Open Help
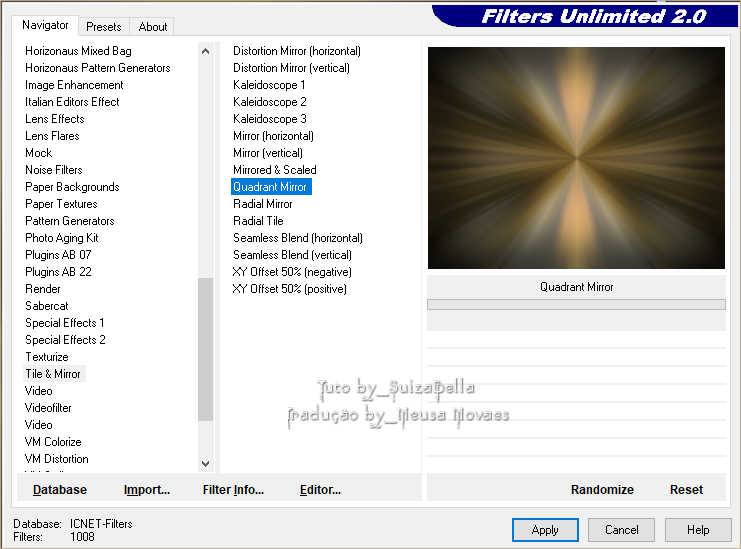 (x=698, y=530)
